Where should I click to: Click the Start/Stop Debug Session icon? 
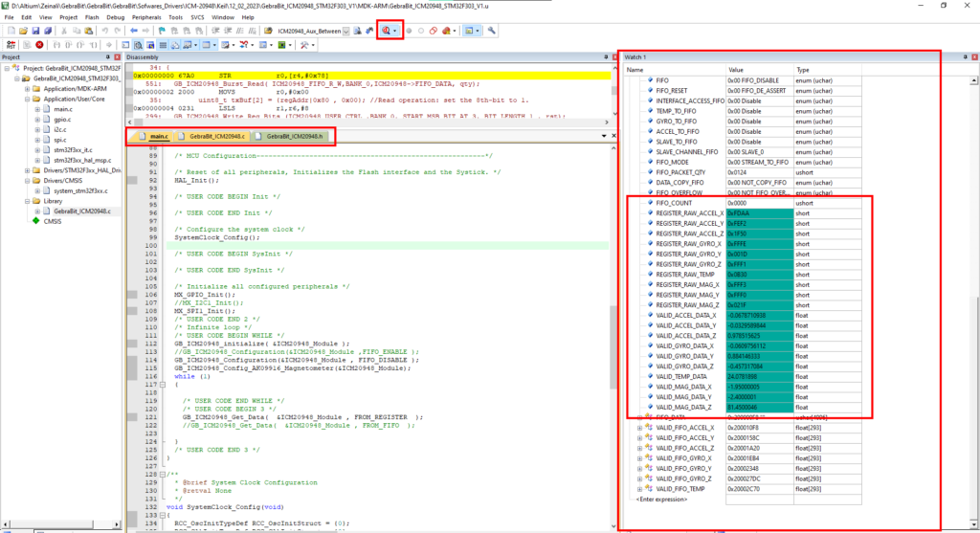pos(387,31)
